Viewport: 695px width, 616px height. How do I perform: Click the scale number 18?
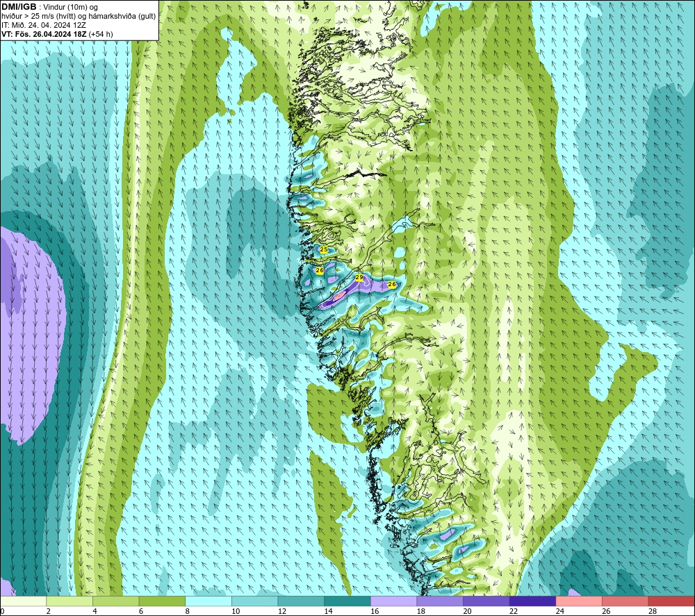[x=421, y=611]
